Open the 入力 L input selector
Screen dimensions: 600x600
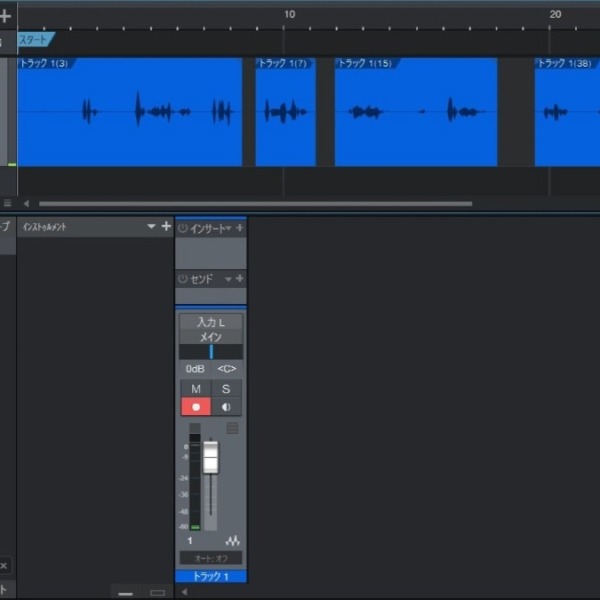pyautogui.click(x=211, y=322)
